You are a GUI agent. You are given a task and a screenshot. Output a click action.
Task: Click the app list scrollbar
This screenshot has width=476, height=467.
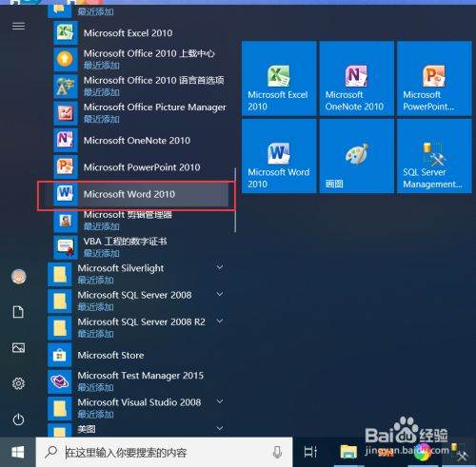pyautogui.click(x=235, y=201)
